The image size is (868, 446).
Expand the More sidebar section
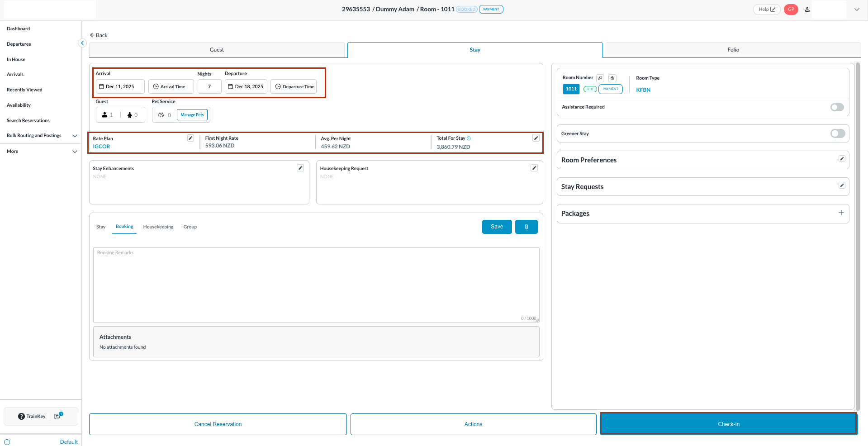(75, 152)
